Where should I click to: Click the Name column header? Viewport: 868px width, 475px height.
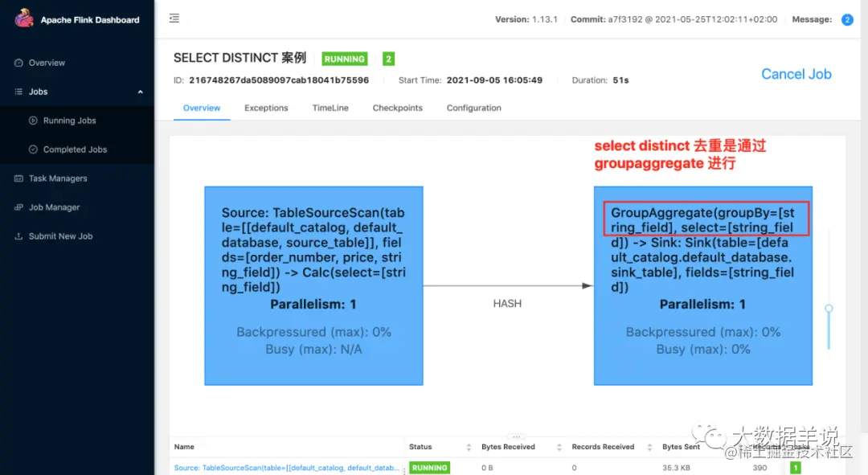point(184,447)
